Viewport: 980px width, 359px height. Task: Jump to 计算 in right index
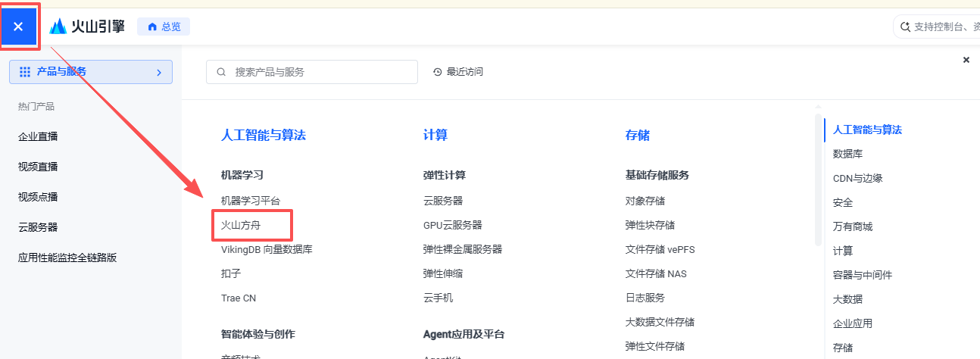843,251
